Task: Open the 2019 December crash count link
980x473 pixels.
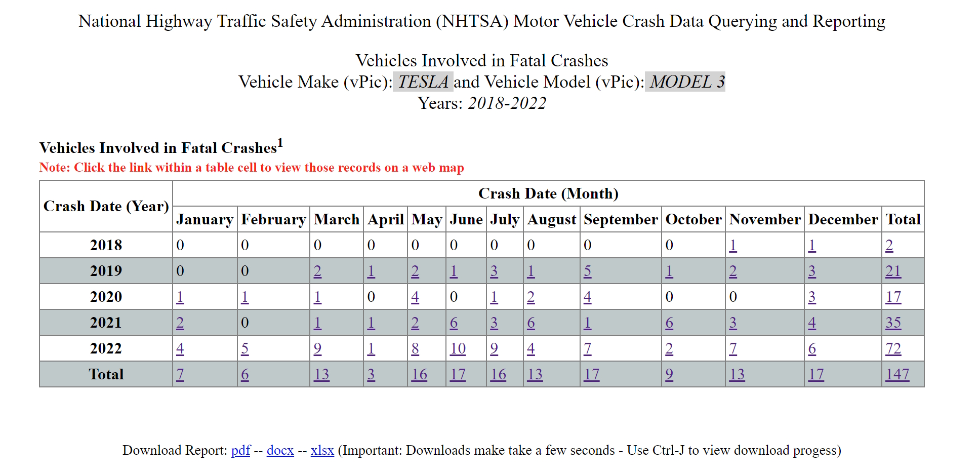Action: coord(811,271)
